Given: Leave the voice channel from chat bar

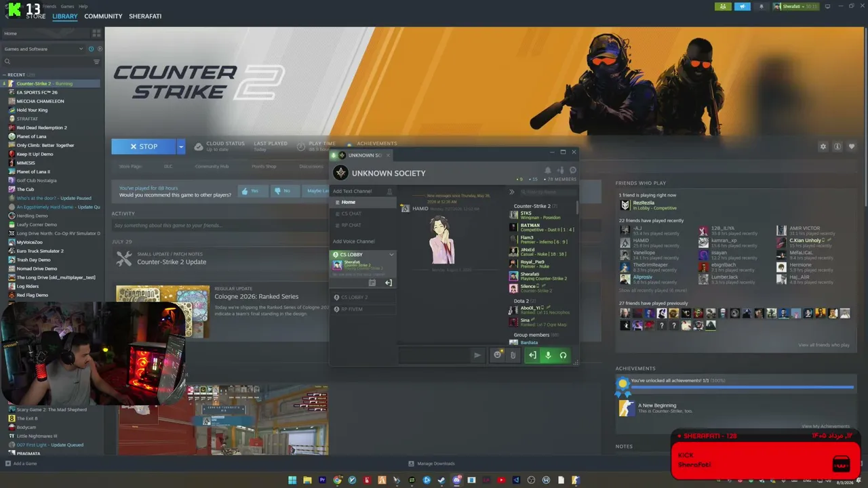Looking at the screenshot, I should 532,355.
